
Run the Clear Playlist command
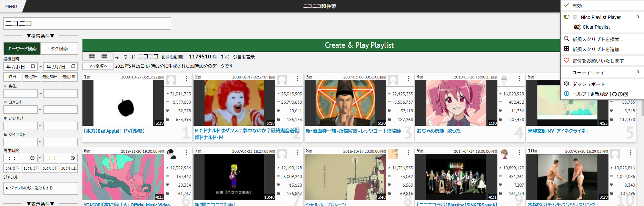(596, 27)
